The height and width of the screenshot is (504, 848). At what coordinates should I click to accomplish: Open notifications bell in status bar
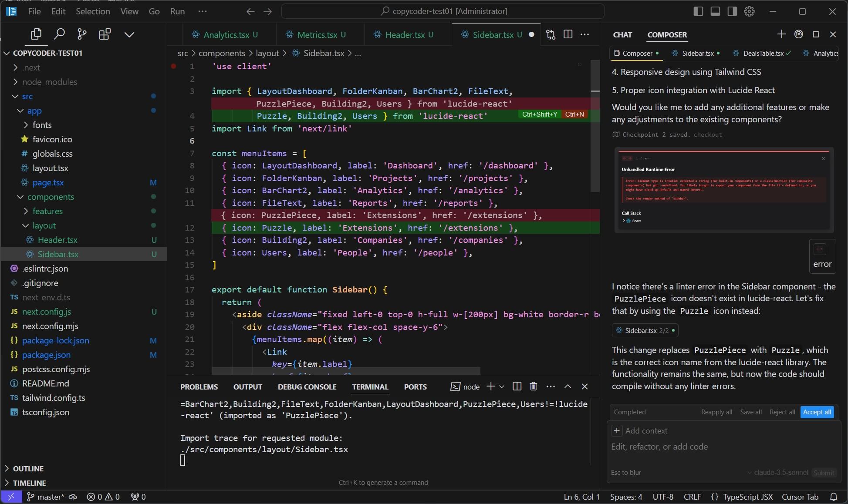(x=834, y=497)
